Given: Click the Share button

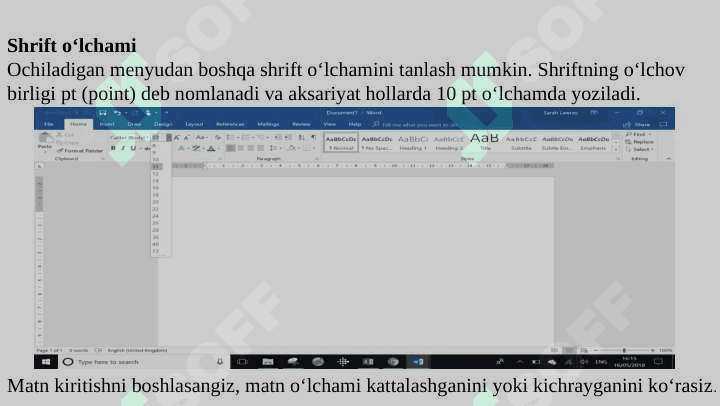Looking at the screenshot, I should (637, 124).
